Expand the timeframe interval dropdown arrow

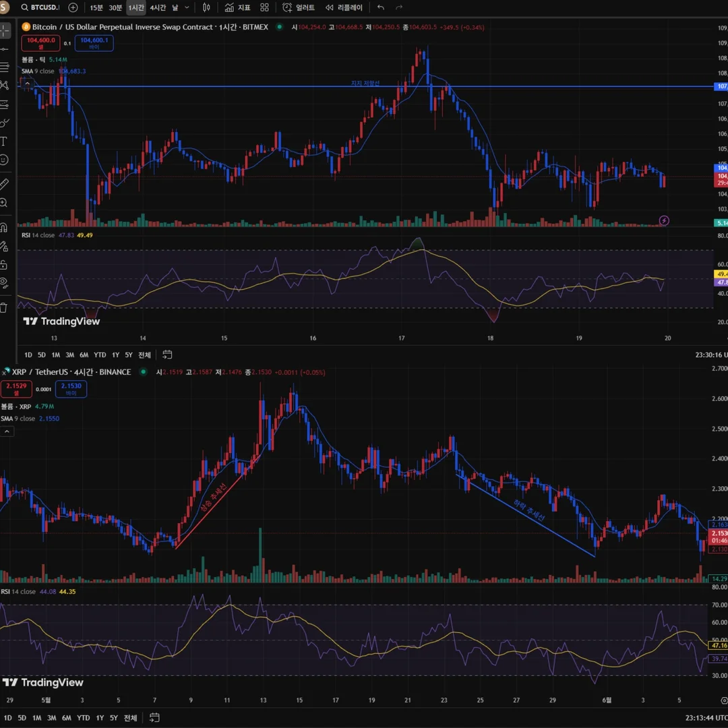tap(187, 7)
